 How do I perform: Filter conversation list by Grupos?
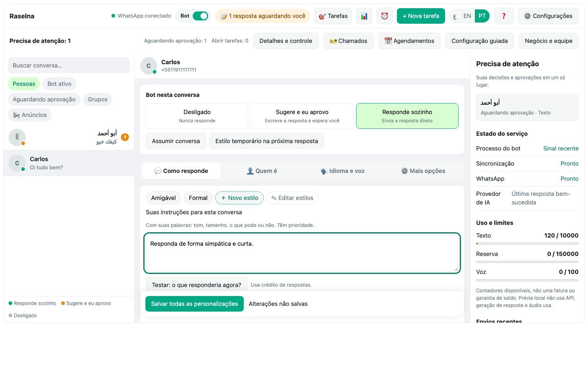pos(98,99)
